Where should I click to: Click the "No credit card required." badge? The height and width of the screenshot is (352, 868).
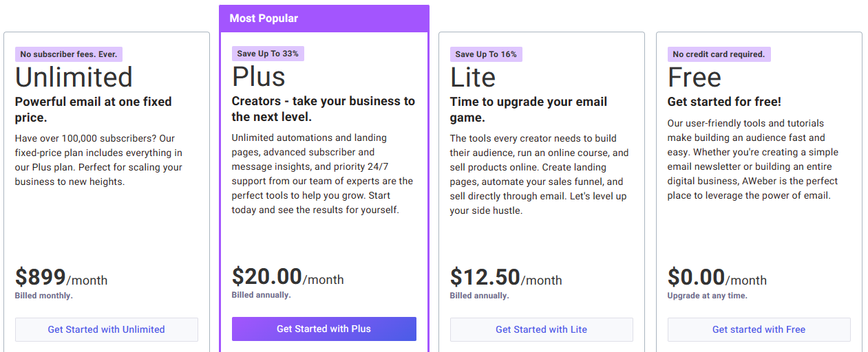pos(719,54)
